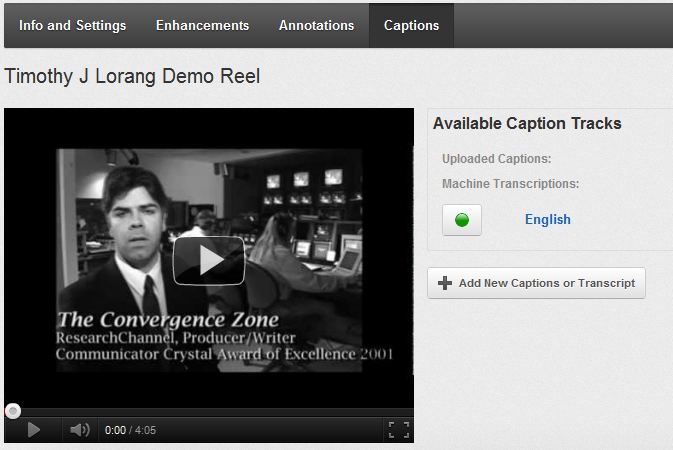The width and height of the screenshot is (673, 450).
Task: Mute the video with the speaker icon
Action: click(79, 429)
